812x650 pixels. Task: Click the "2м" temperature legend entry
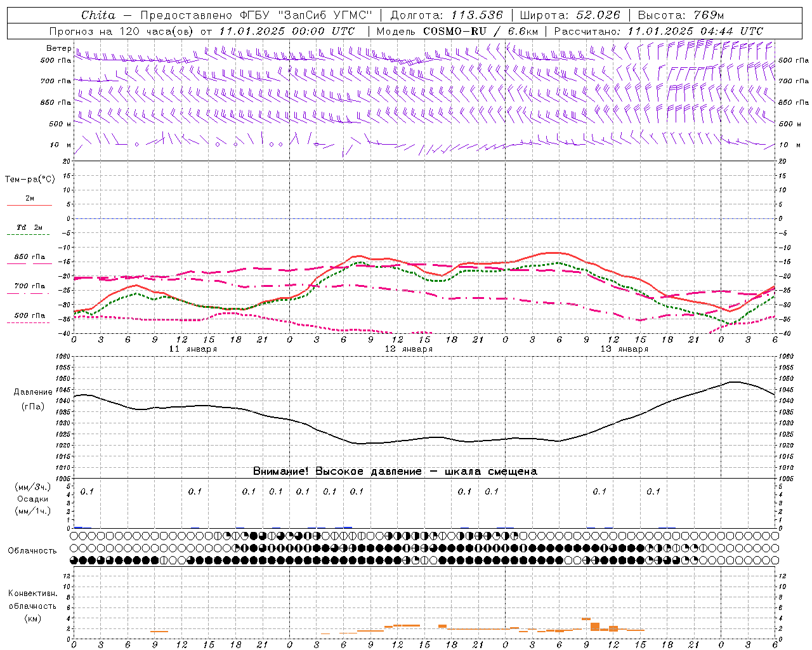tap(30, 198)
